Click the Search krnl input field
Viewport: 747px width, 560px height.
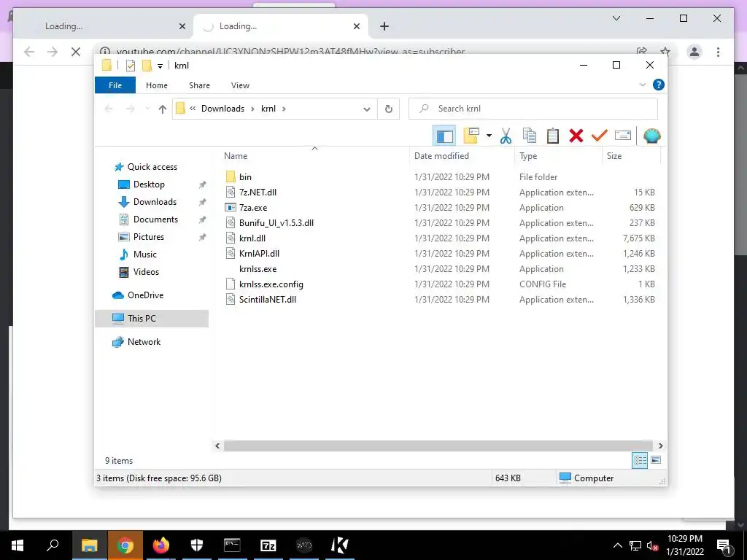pyautogui.click(x=533, y=109)
